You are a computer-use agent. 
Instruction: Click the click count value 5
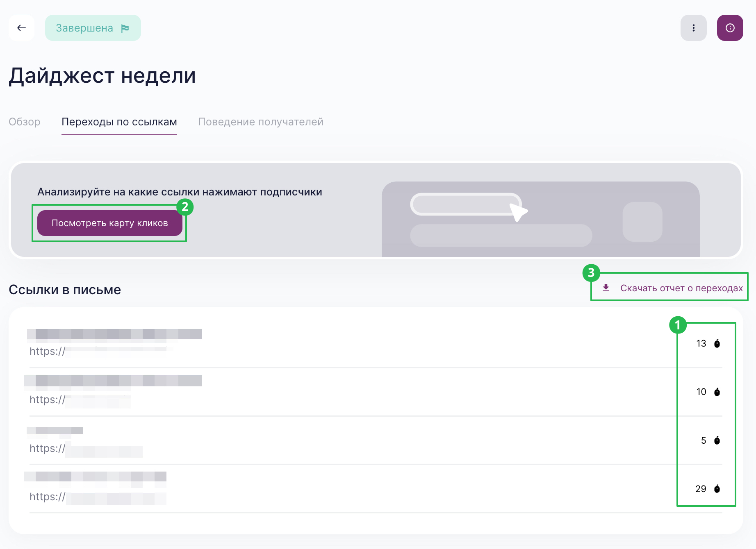pos(704,440)
